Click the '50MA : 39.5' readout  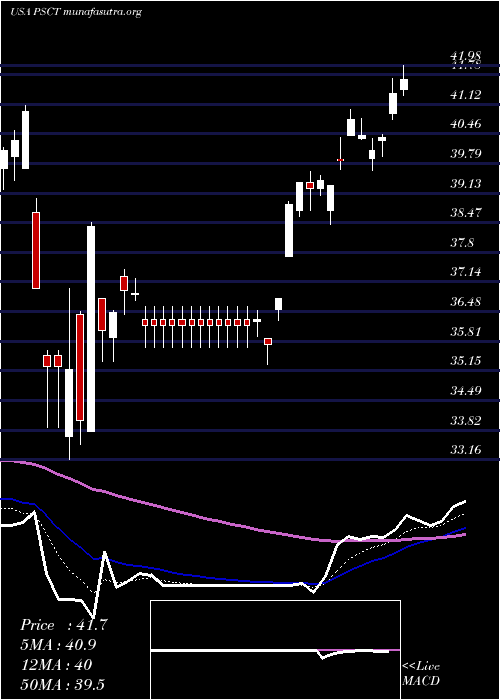62,684
